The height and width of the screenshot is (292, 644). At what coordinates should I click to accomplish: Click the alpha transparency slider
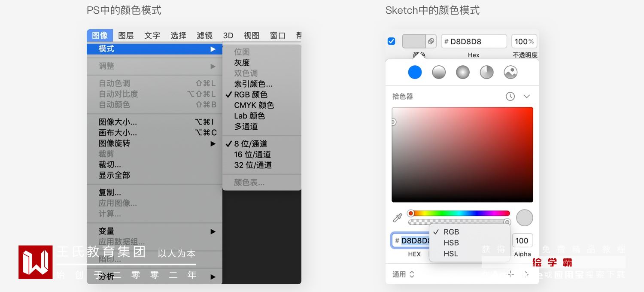459,222
